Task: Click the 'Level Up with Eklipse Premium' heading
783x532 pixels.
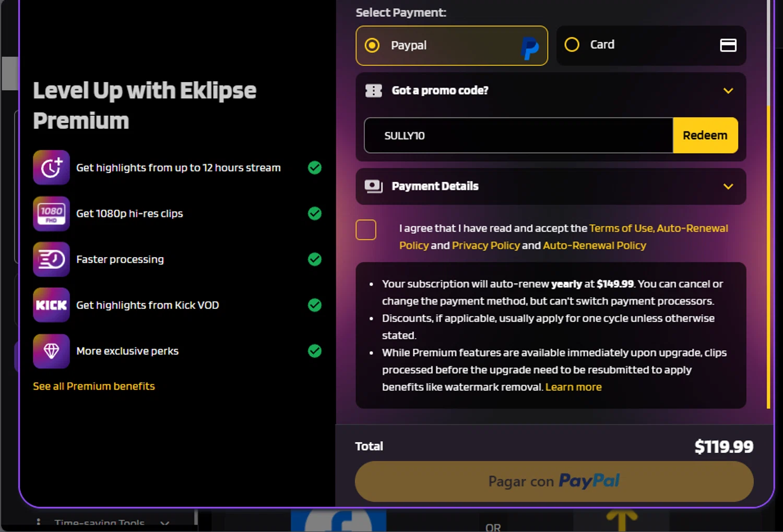Action: tap(145, 105)
